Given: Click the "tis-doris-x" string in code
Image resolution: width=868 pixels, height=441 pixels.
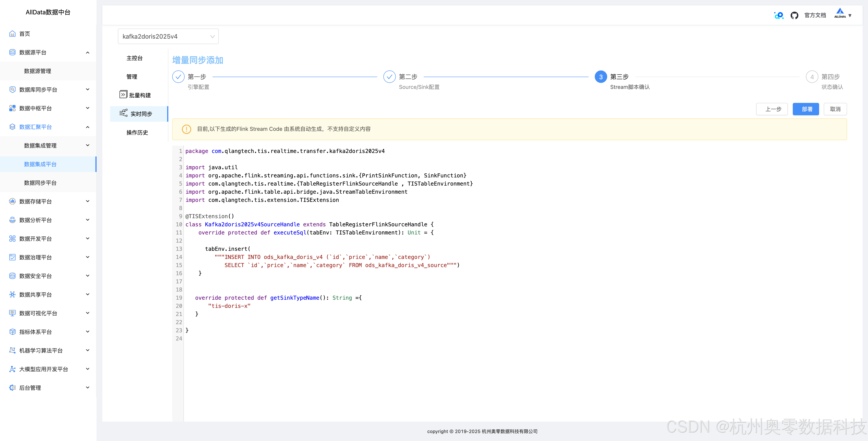Looking at the screenshot, I should point(229,306).
